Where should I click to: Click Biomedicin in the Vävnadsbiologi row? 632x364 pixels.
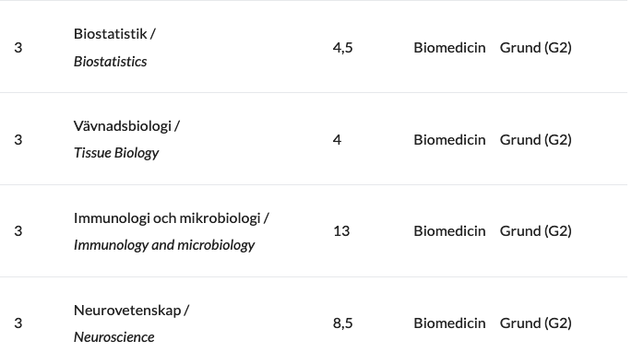point(449,140)
